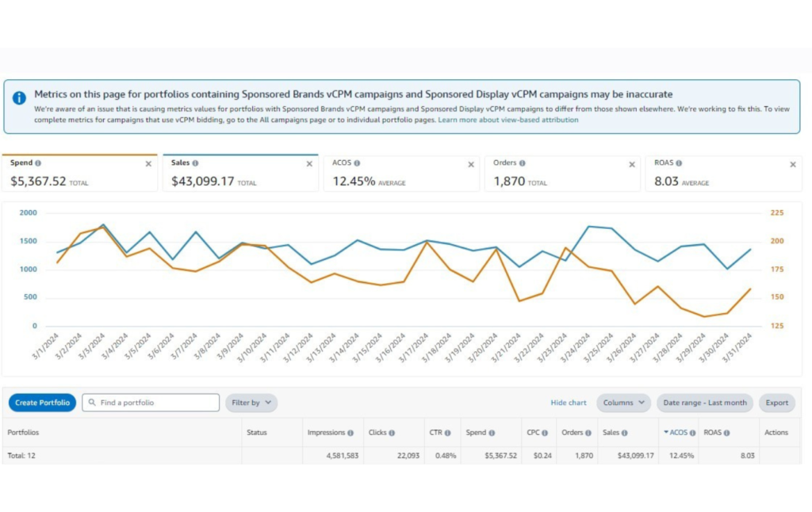Sort by CTR column header
Image resolution: width=812 pixels, height=512 pixels.
point(435,432)
